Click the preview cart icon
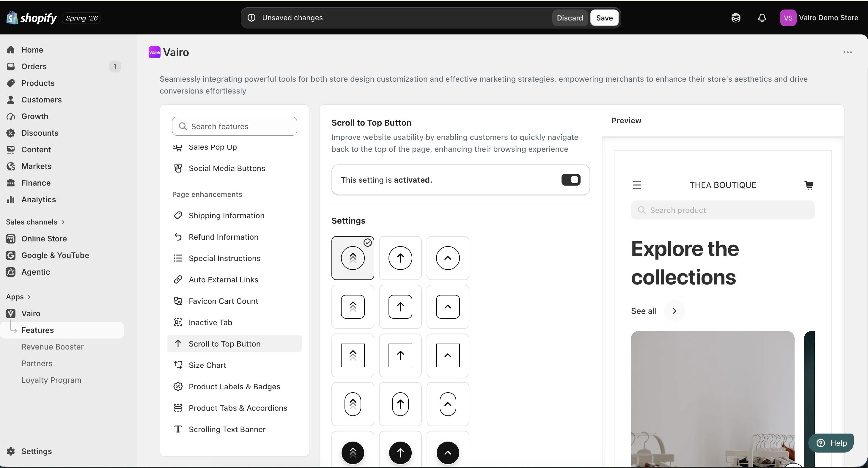 pos(809,185)
